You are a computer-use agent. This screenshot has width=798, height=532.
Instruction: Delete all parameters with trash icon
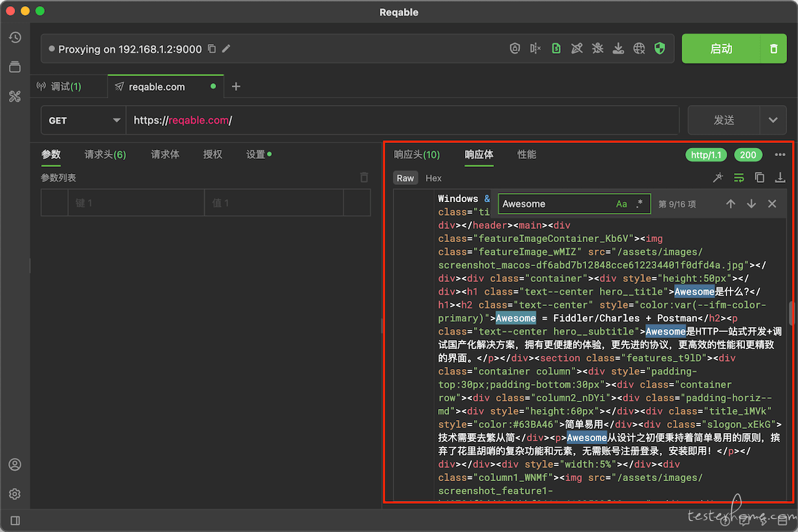tap(364, 177)
